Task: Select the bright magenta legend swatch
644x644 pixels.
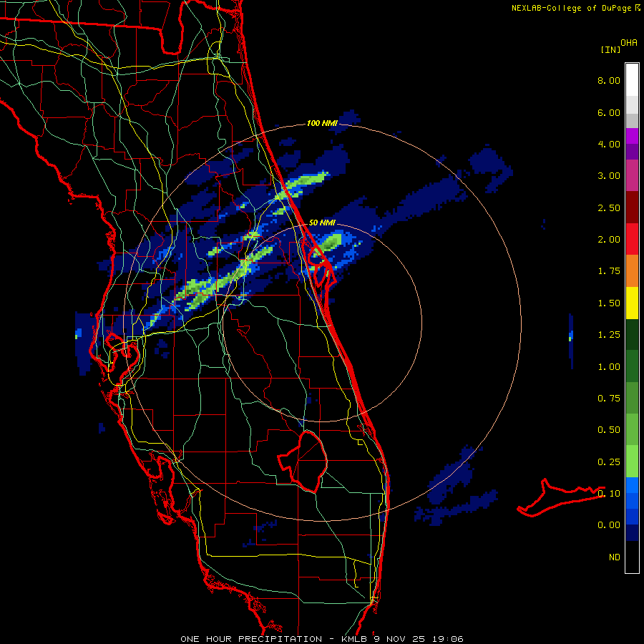Action: point(632,136)
